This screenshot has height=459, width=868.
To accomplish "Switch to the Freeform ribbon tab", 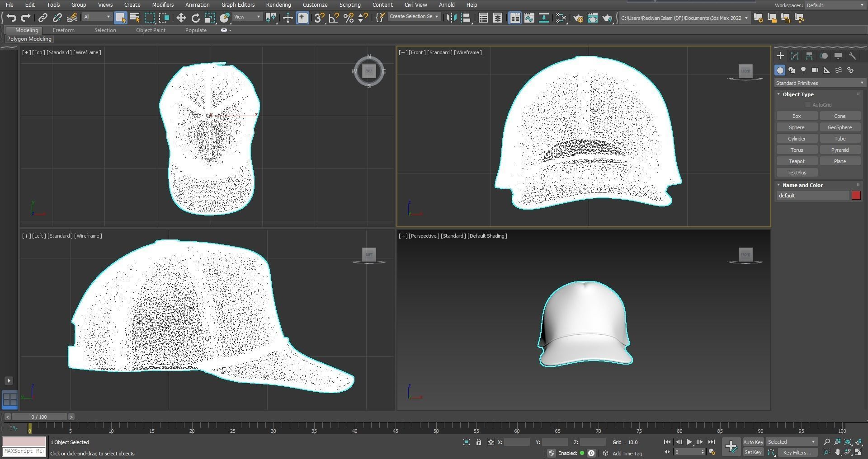I will point(63,30).
